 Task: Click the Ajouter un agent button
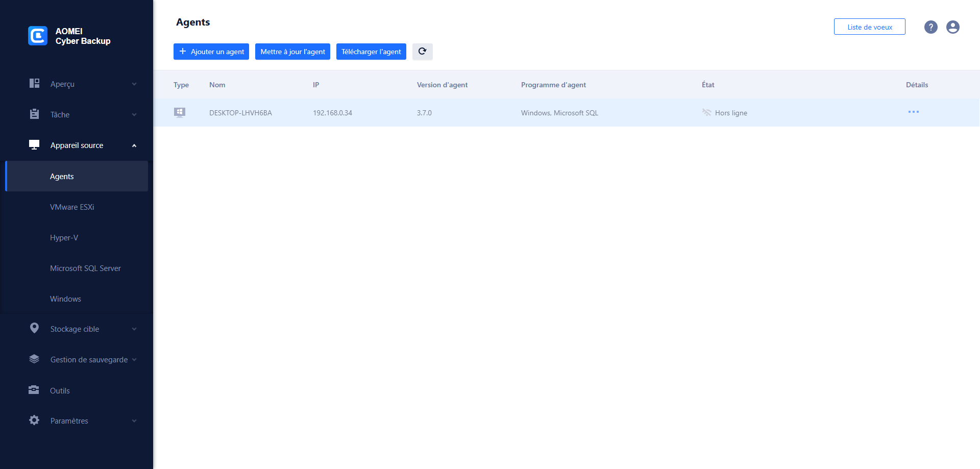click(211, 52)
